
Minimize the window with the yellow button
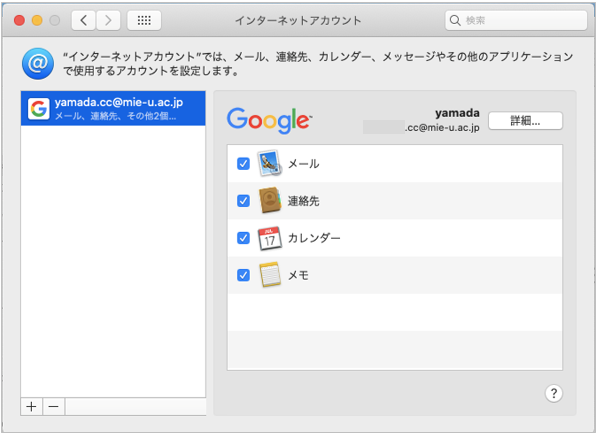pos(37,20)
